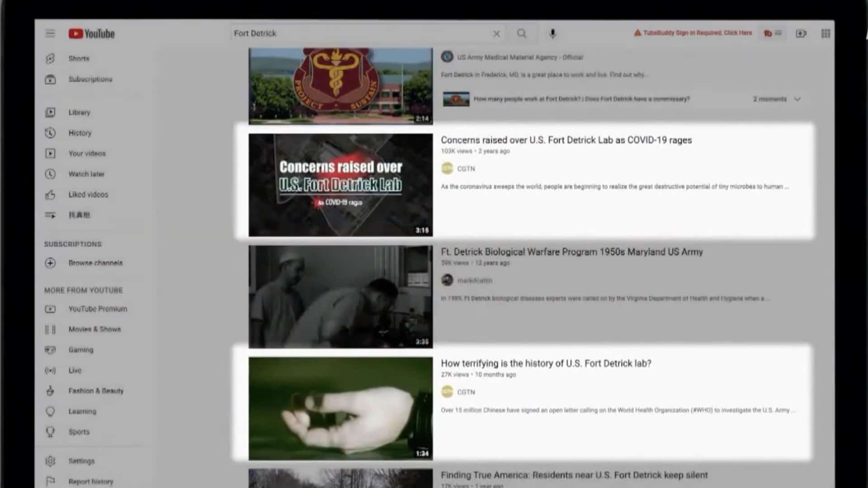Click description starting As the coronavirus sweeps
This screenshot has height=488, width=868.
coord(615,187)
